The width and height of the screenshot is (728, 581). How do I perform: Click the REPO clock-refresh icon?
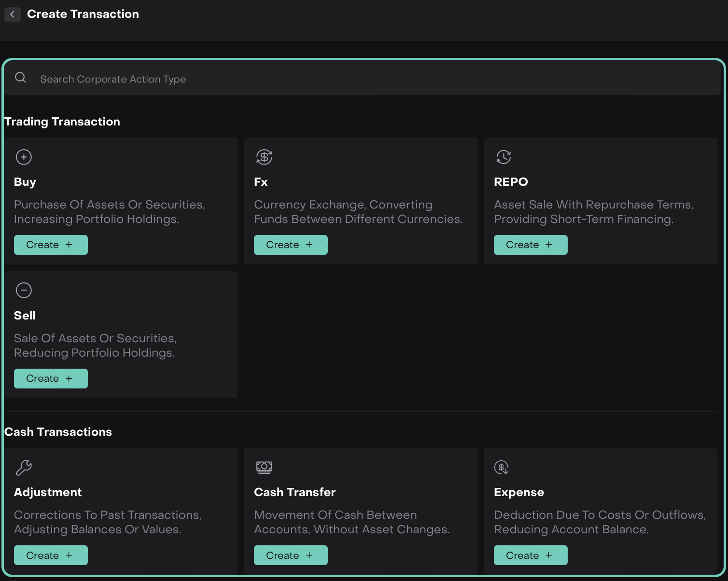point(504,157)
